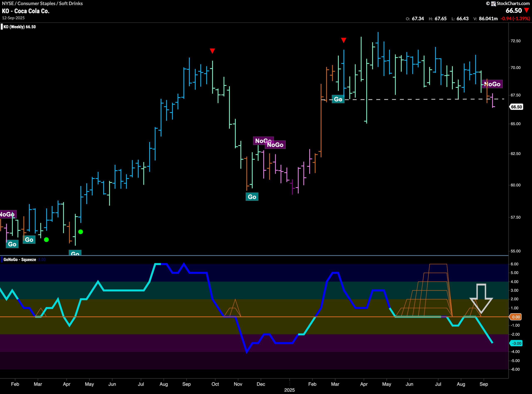Click the 5.00 oscillator axis label
532x394 pixels.
pos(515,273)
